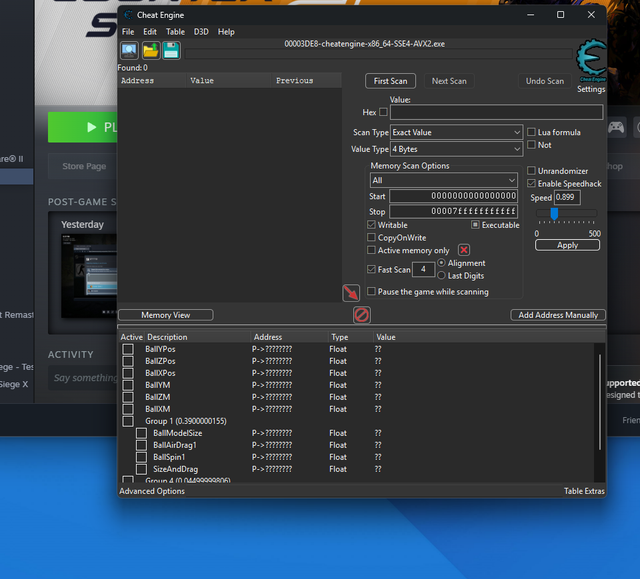Open the D3D menu
Screen dimensions: 640x579
(x=201, y=32)
